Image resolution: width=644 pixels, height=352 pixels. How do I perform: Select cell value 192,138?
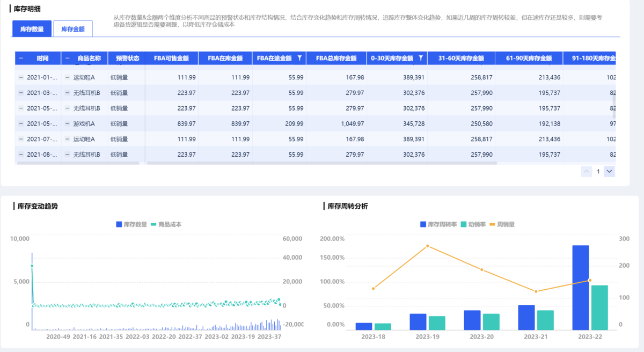point(548,123)
